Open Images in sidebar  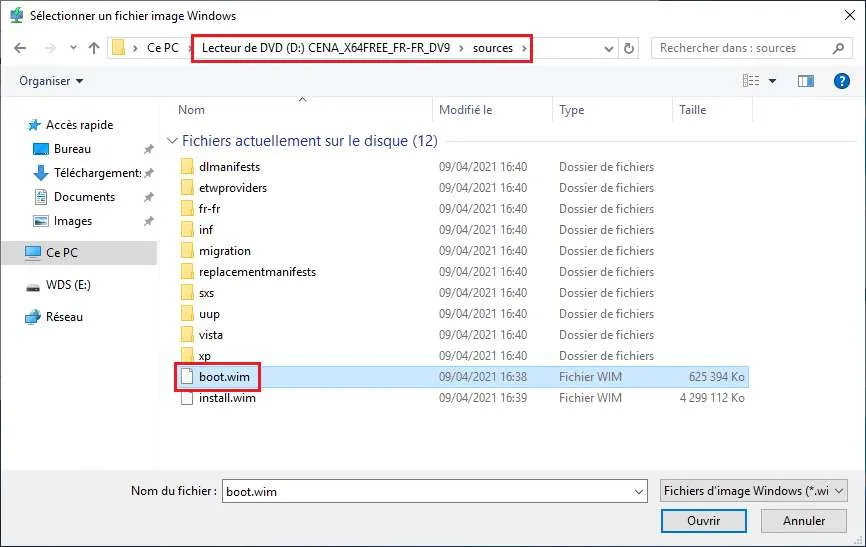[72, 221]
